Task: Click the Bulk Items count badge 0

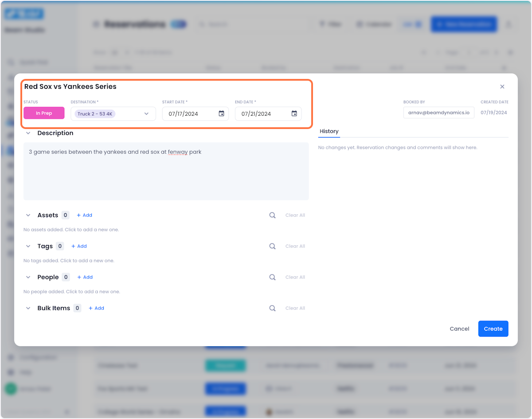Action: pyautogui.click(x=77, y=308)
